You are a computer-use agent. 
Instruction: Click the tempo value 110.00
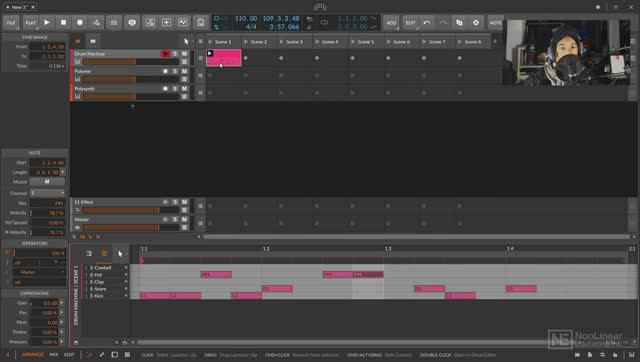[246, 19]
